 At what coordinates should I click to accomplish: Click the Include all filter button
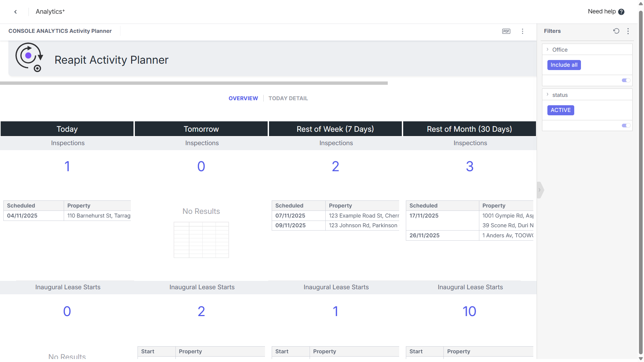pos(564,65)
